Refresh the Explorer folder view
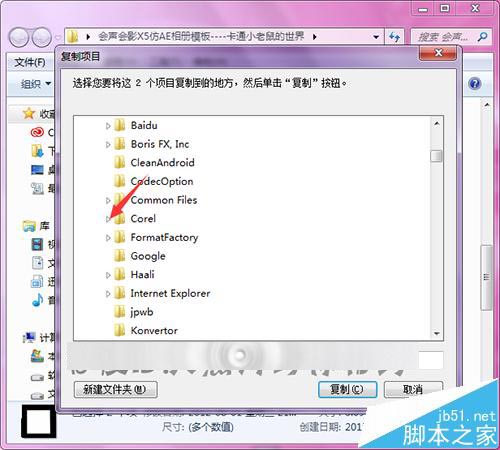The width and height of the screenshot is (500, 450). 394,37
